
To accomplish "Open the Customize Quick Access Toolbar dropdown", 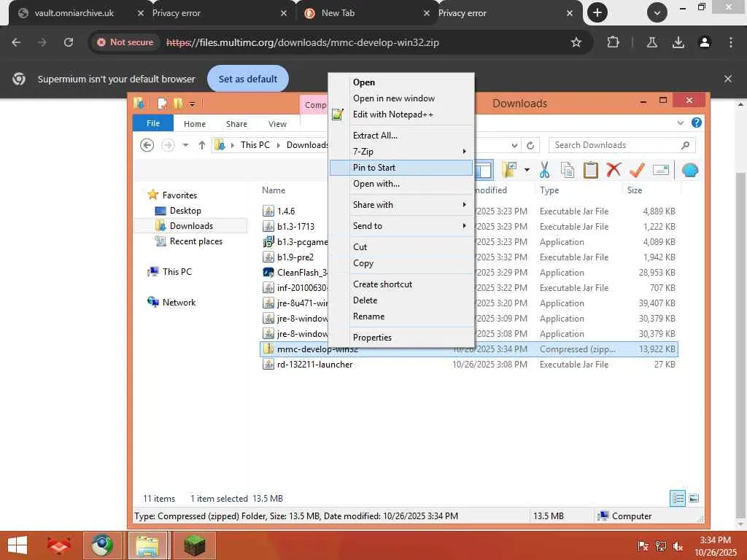I will (x=192, y=104).
